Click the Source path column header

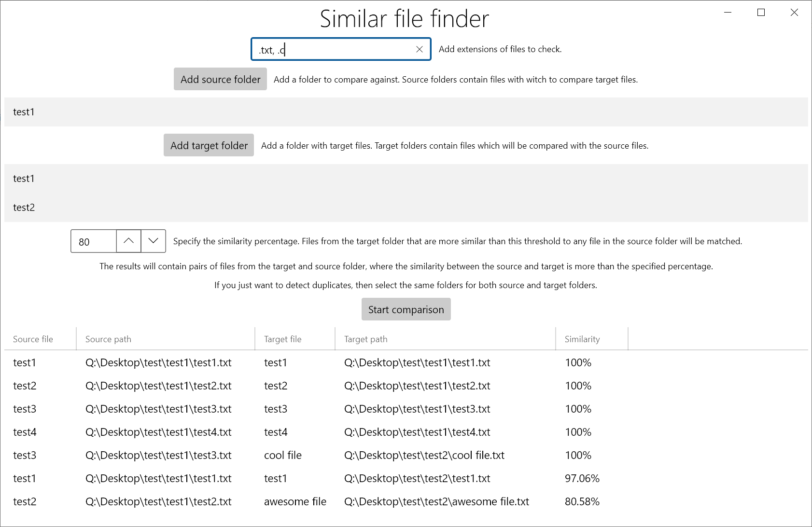click(x=108, y=339)
